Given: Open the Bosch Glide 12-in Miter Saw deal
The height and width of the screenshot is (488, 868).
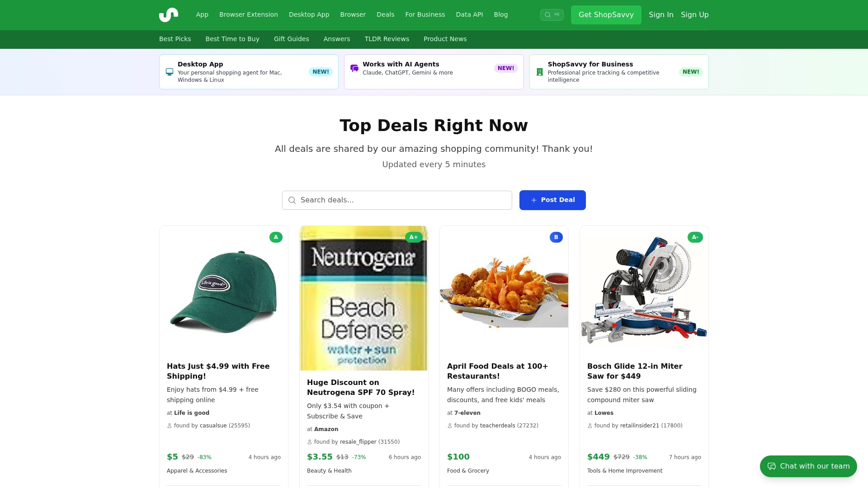Looking at the screenshot, I should click(x=634, y=371).
